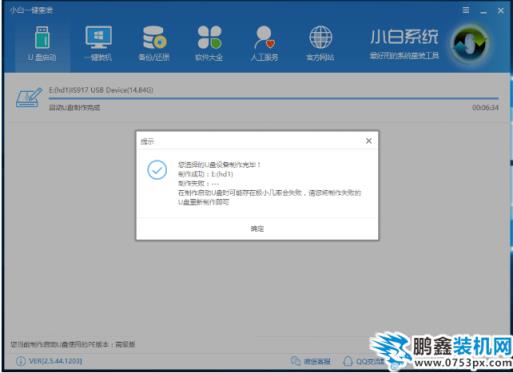Click the blue checkmark success icon in dialog

point(157,170)
